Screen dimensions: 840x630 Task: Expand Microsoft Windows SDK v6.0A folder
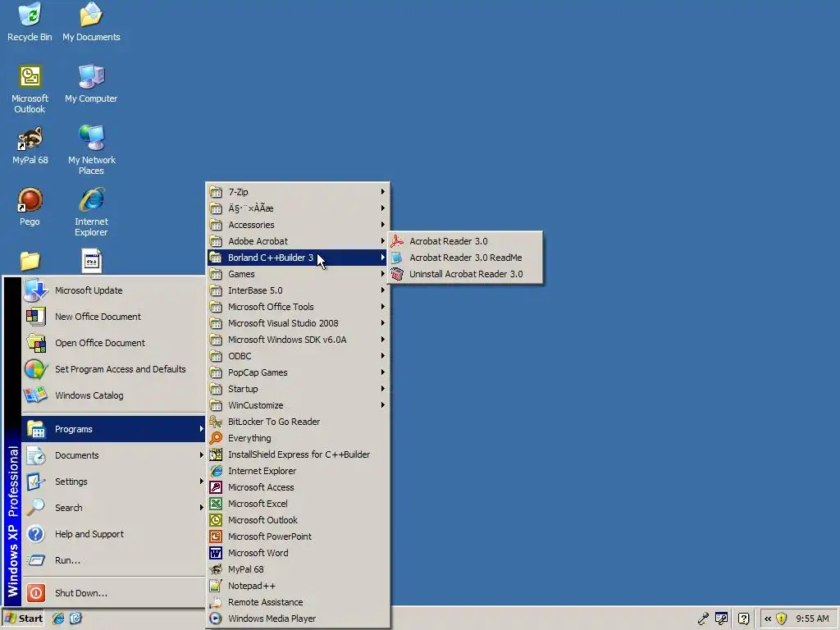pos(298,340)
